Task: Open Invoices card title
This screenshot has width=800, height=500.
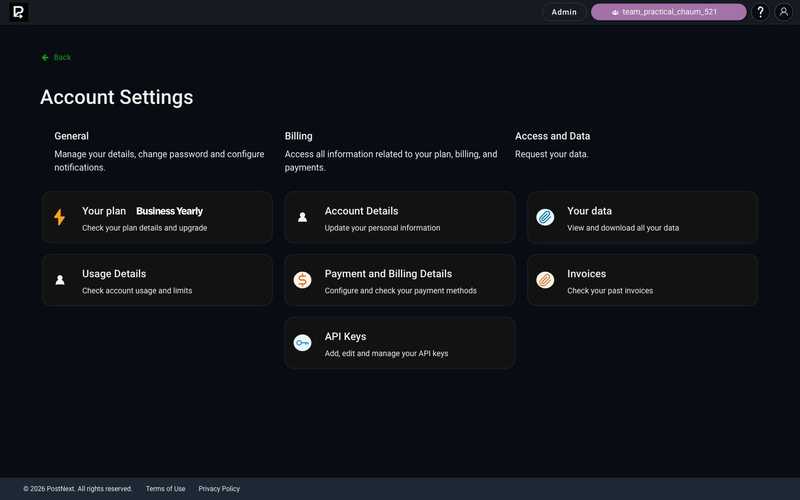Action: (586, 274)
